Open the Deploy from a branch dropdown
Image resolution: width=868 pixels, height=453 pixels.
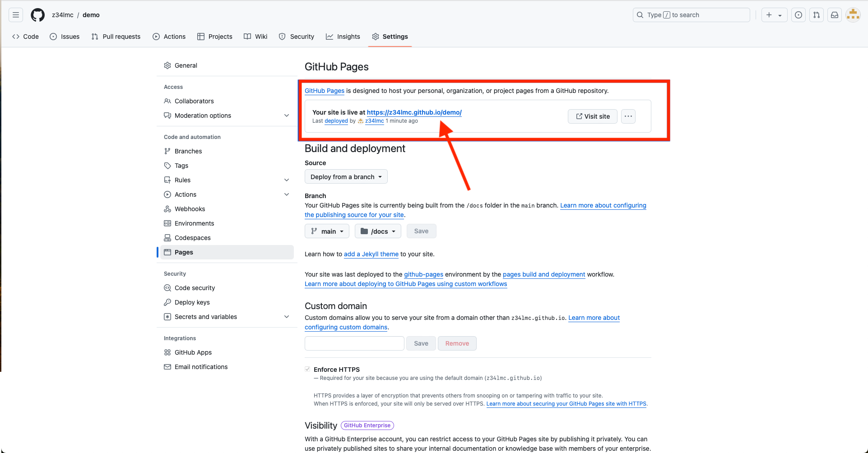pyautogui.click(x=346, y=177)
